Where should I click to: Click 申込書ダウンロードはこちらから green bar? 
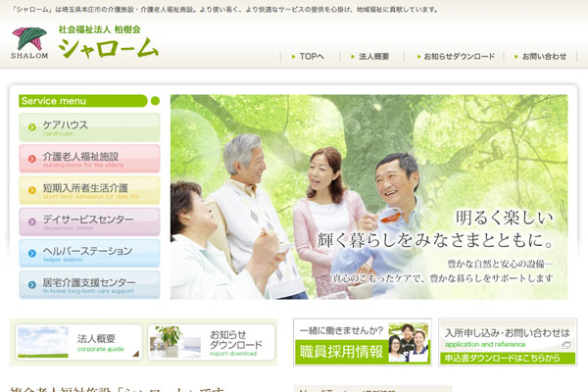pos(506,359)
